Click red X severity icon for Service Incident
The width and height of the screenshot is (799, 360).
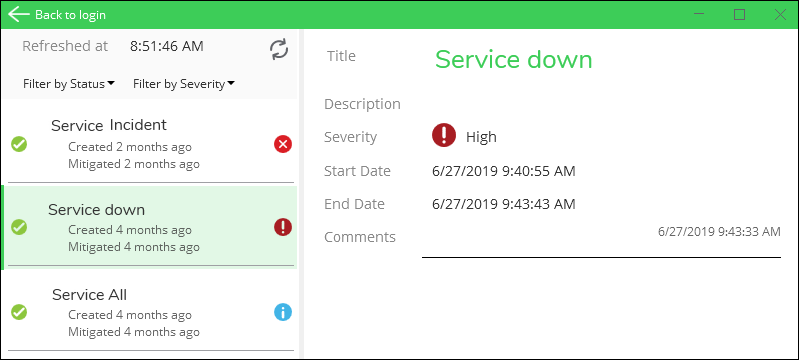click(283, 144)
